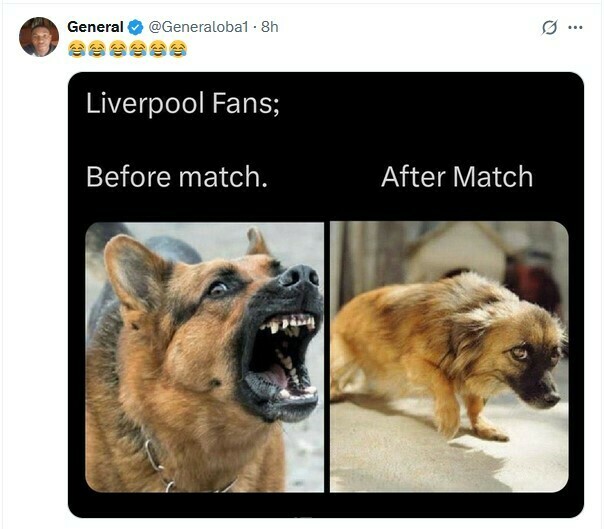Image resolution: width=604 pixels, height=529 pixels.
Task: Click the Liverpool Fans; heading text
Action: pos(183,103)
